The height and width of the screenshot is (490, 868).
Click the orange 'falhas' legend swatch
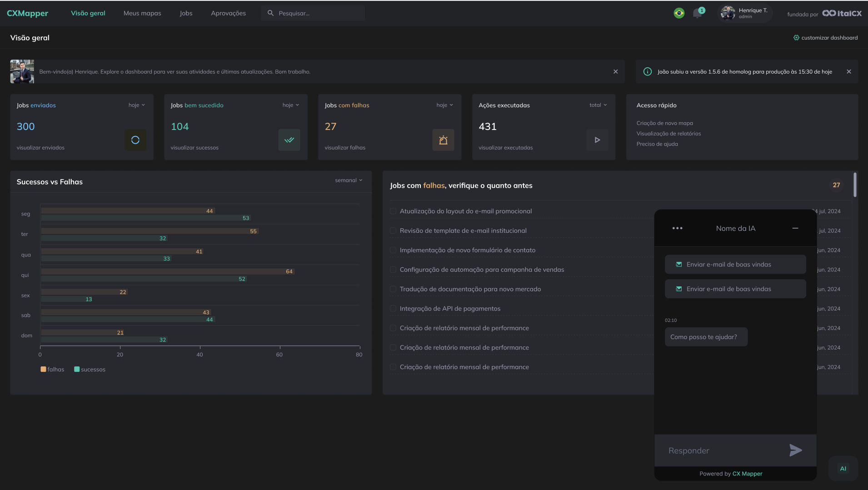click(x=43, y=370)
